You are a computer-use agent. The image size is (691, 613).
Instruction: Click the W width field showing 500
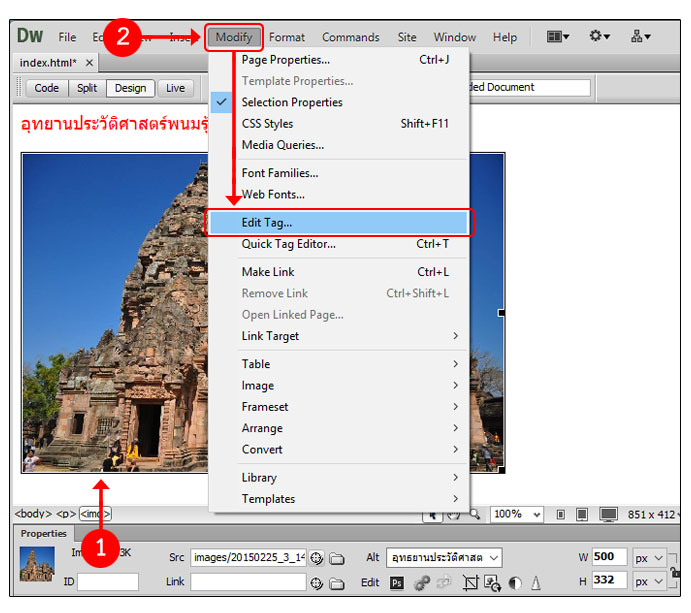click(608, 557)
